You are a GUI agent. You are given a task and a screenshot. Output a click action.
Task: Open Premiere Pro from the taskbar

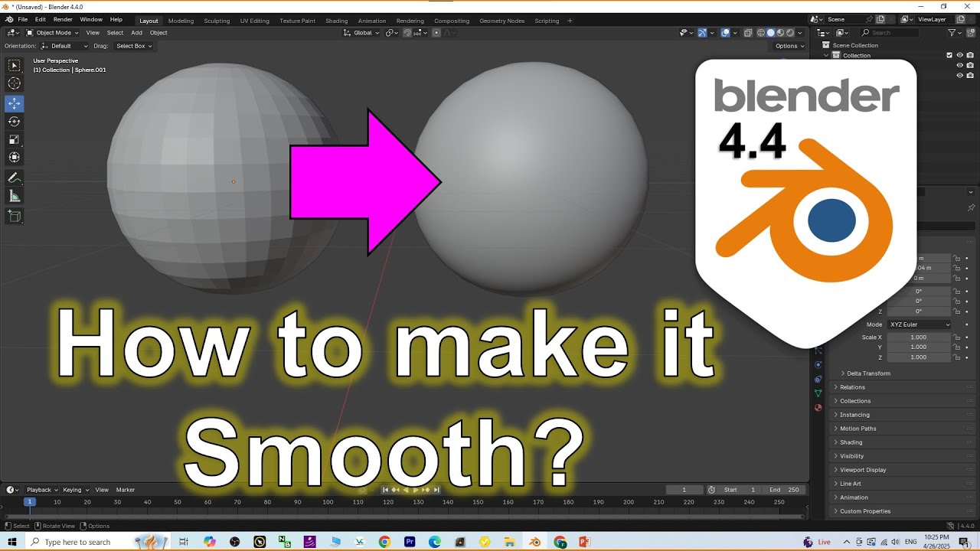pyautogui.click(x=410, y=542)
